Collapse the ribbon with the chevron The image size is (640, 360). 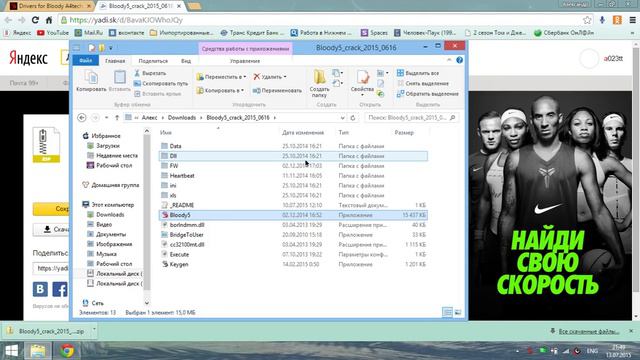click(449, 60)
